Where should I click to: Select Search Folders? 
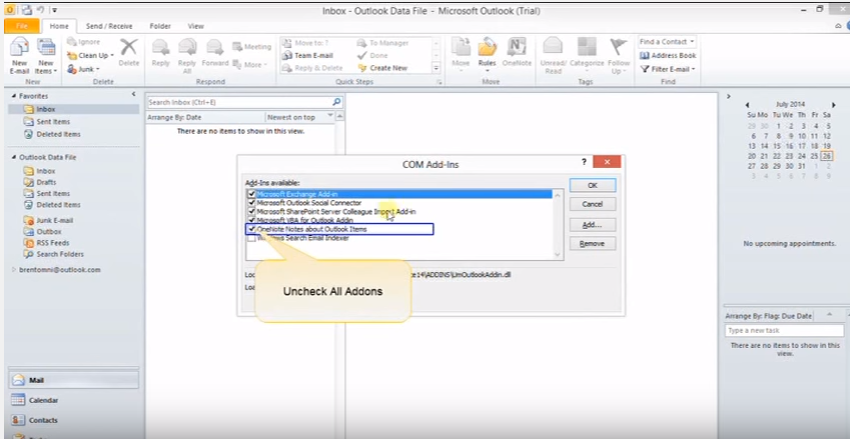[60, 254]
